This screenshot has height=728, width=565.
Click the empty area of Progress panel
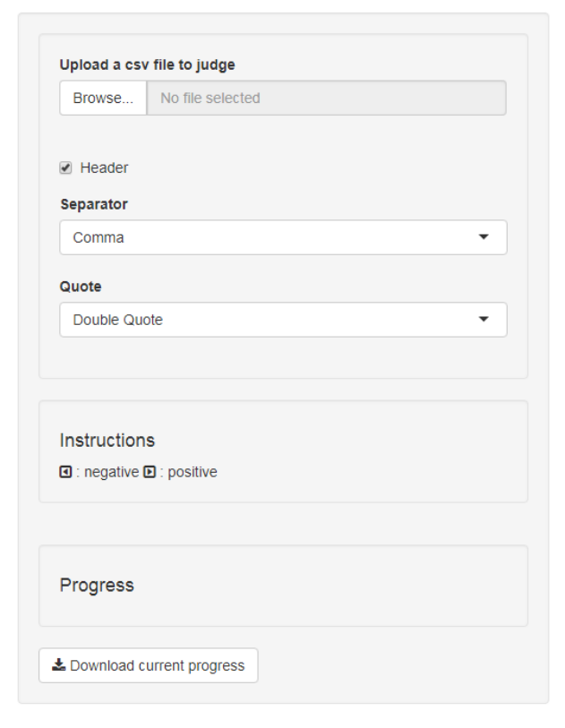point(358,600)
